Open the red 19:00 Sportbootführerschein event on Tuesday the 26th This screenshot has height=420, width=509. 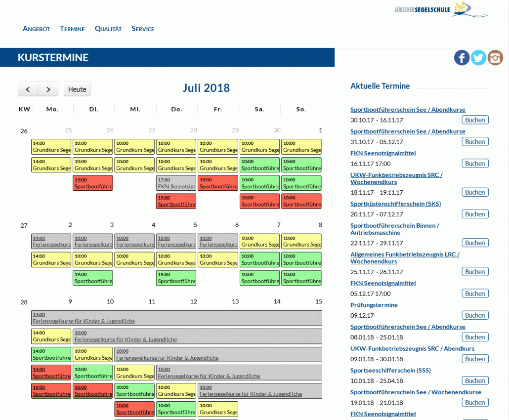tap(93, 183)
